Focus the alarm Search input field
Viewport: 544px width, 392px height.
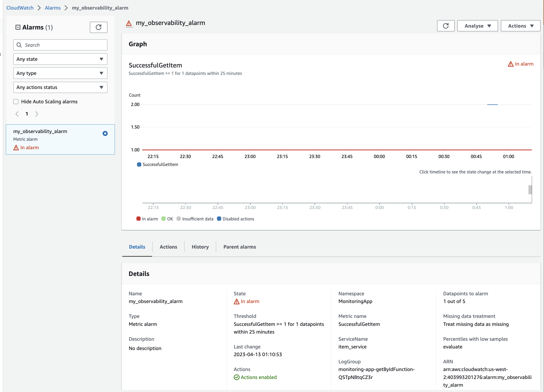60,45
